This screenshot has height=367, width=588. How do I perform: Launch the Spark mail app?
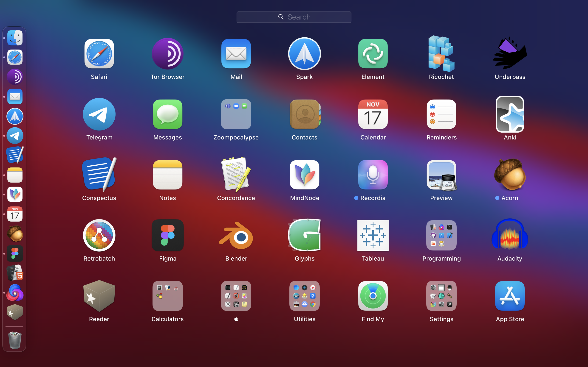pos(304,54)
